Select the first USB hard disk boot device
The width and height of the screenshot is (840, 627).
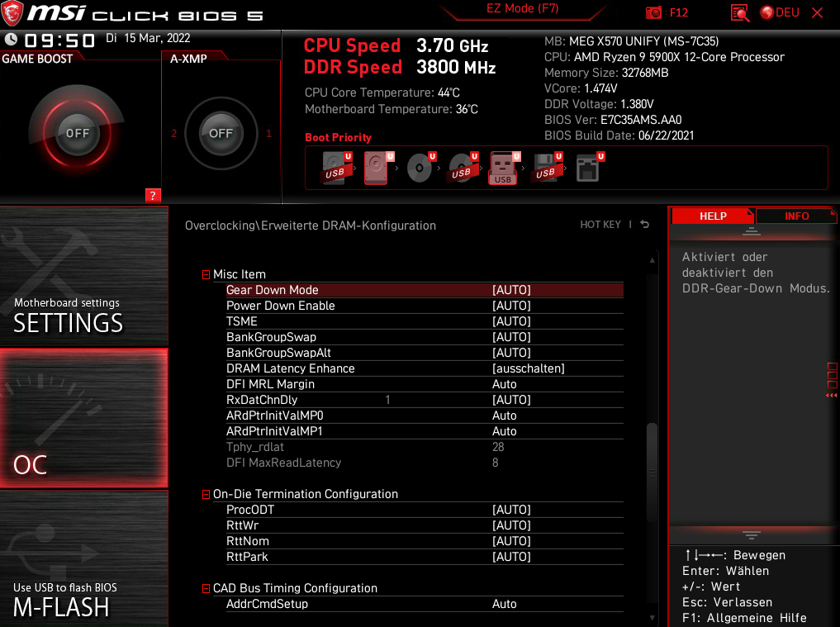[336, 169]
